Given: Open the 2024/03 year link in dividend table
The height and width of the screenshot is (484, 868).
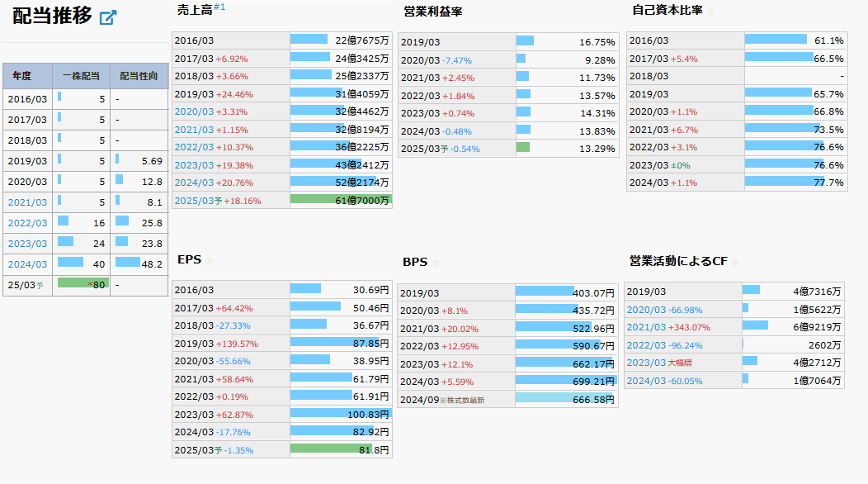Looking at the screenshot, I should click(x=27, y=264).
